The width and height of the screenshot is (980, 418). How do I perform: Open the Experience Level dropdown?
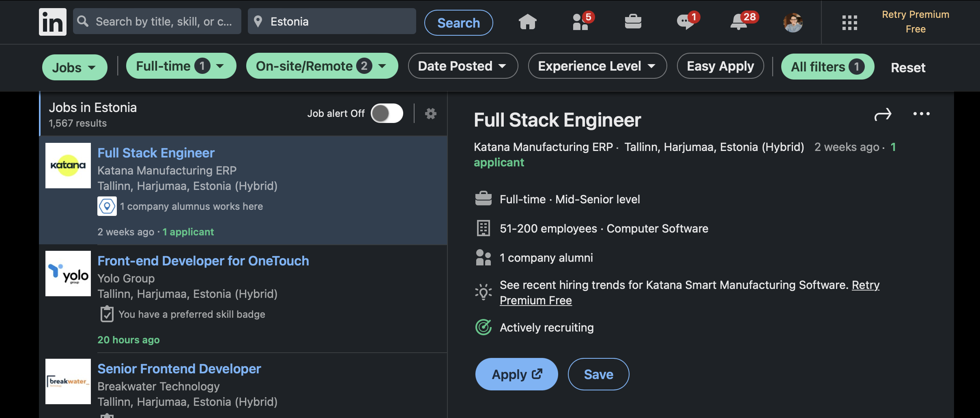597,66
